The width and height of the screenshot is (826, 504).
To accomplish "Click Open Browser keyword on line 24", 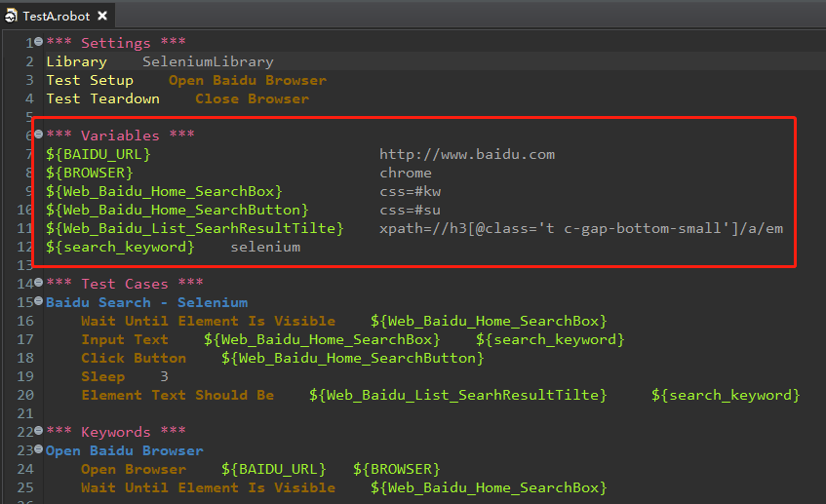I will [134, 469].
